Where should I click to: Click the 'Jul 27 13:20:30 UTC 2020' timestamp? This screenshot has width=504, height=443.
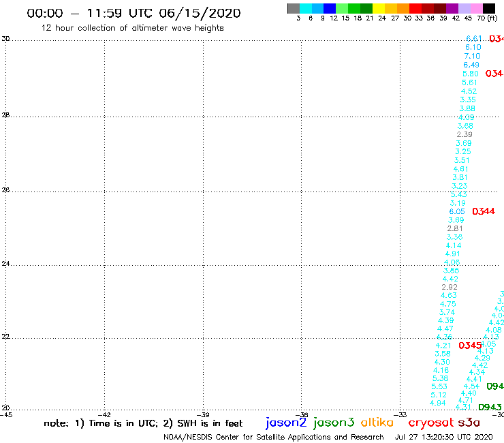point(443,437)
